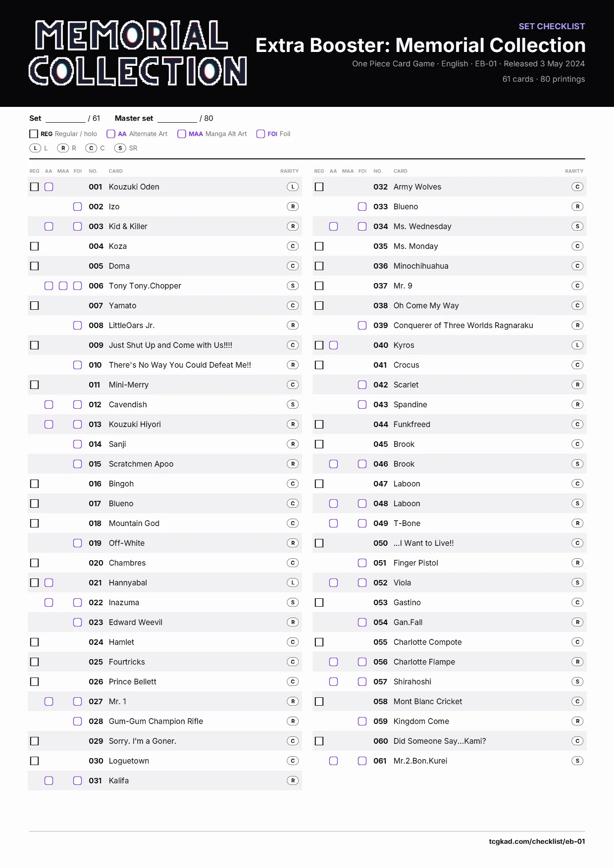This screenshot has height=868, width=614.
Task: Click the R rarity badge for Izo
Action: click(293, 206)
